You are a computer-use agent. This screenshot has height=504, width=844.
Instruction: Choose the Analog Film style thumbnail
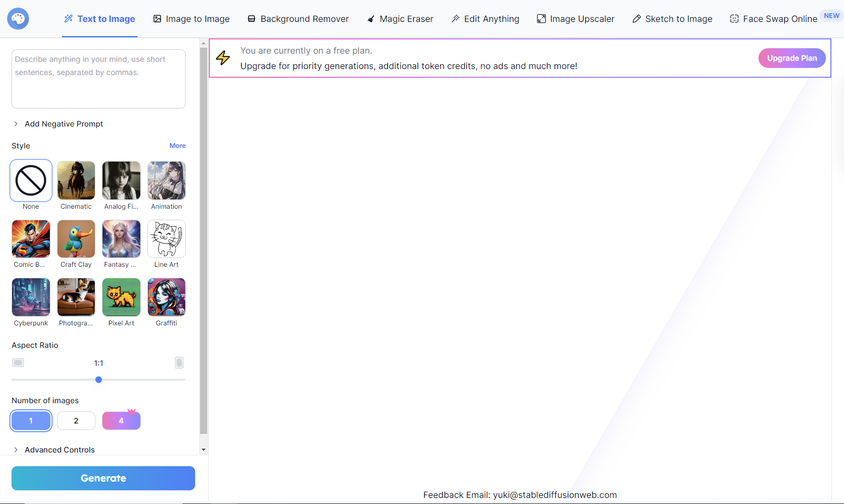(x=121, y=180)
